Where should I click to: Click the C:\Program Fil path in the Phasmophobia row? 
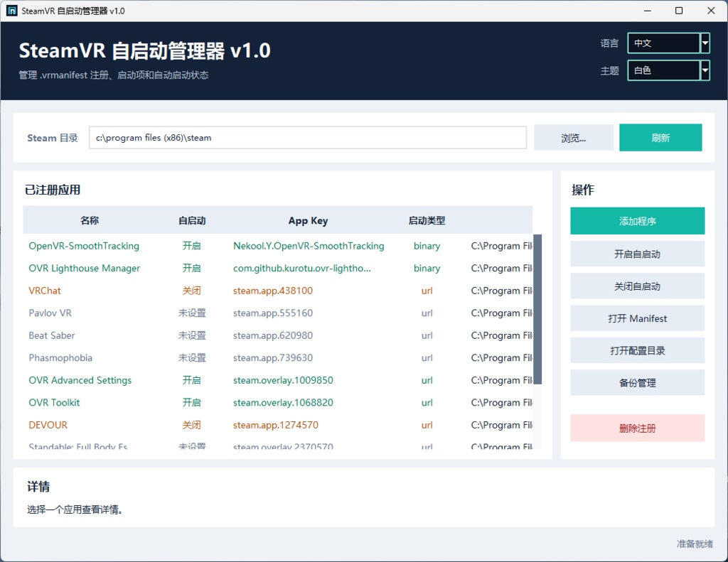point(501,358)
